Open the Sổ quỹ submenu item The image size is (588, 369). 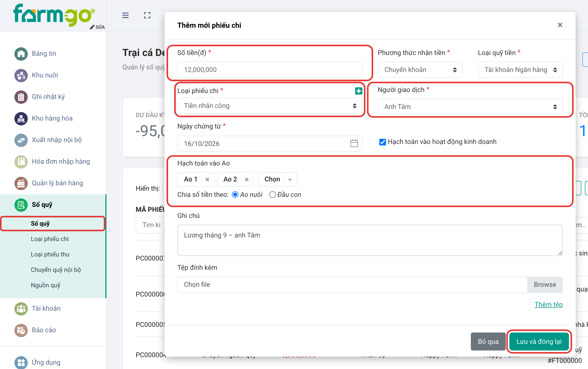(x=53, y=224)
